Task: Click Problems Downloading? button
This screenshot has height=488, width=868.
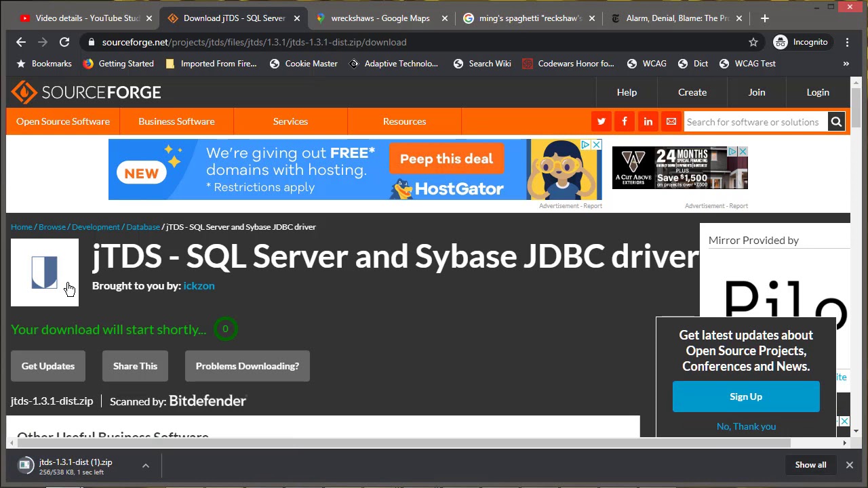Action: coord(248,366)
